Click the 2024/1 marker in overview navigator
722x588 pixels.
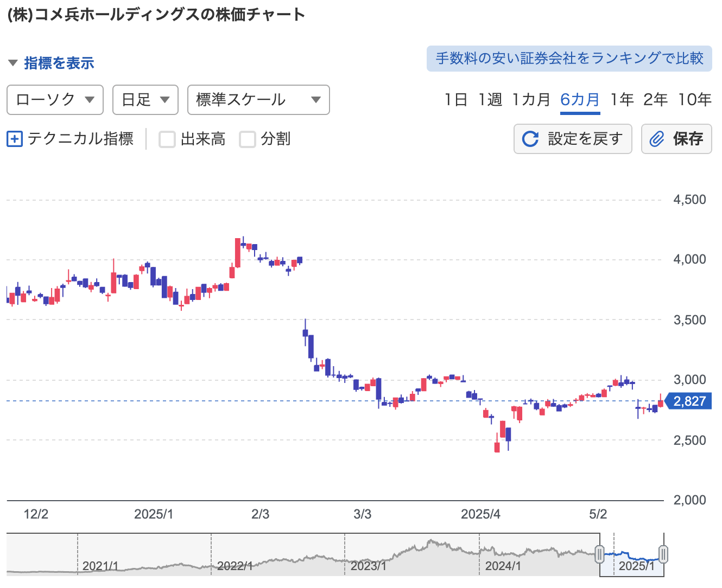(x=503, y=566)
